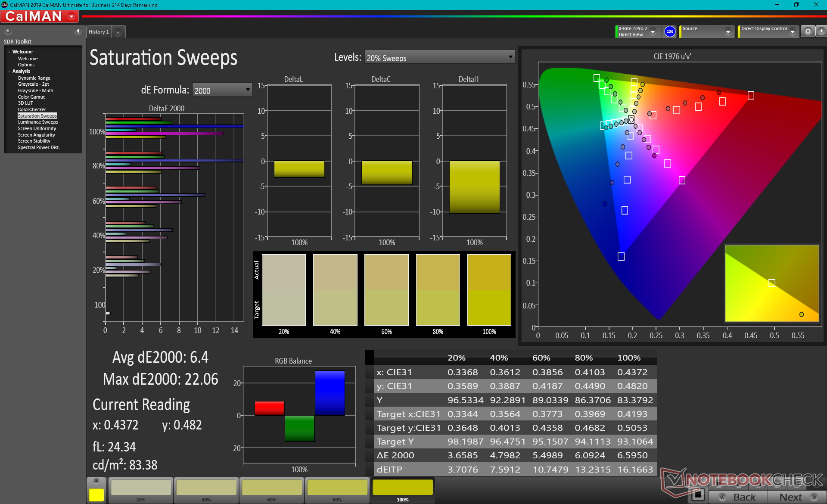The height and width of the screenshot is (504, 827).
Task: Open the CalMAN main menu arrow
Action: (72, 16)
